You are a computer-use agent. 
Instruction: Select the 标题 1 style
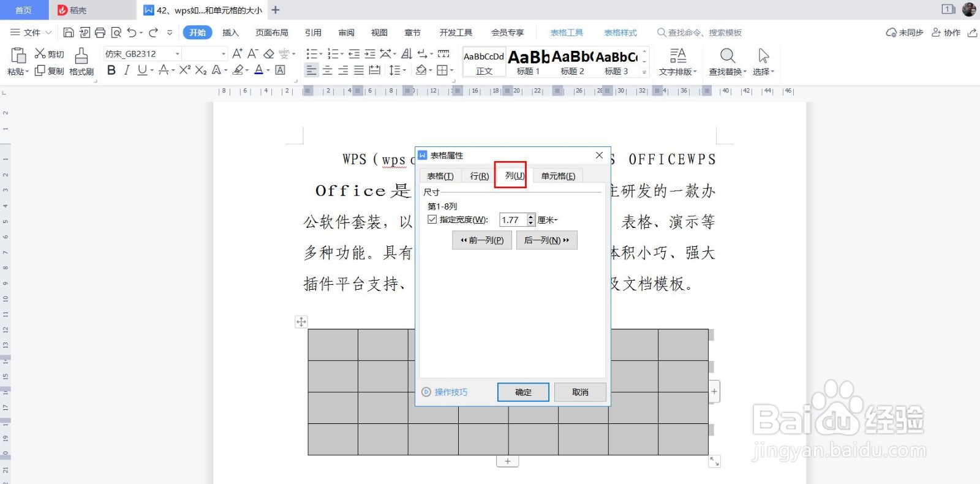(528, 62)
